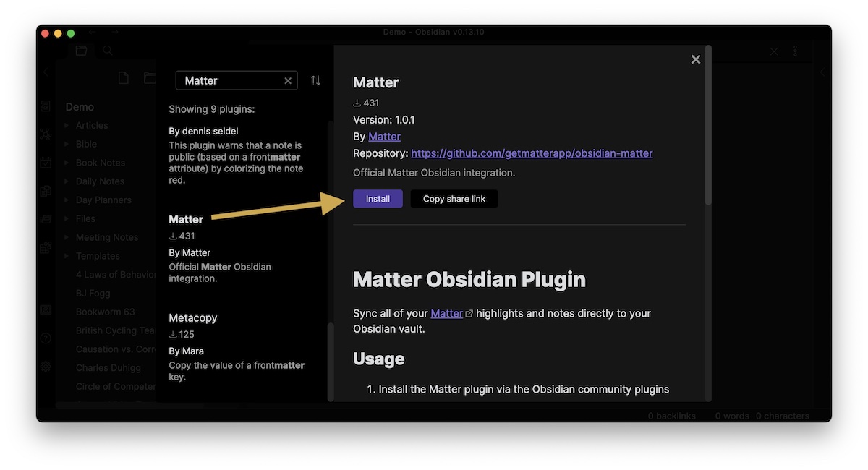Click the 0 backlinks status bar entry

pyautogui.click(x=671, y=416)
